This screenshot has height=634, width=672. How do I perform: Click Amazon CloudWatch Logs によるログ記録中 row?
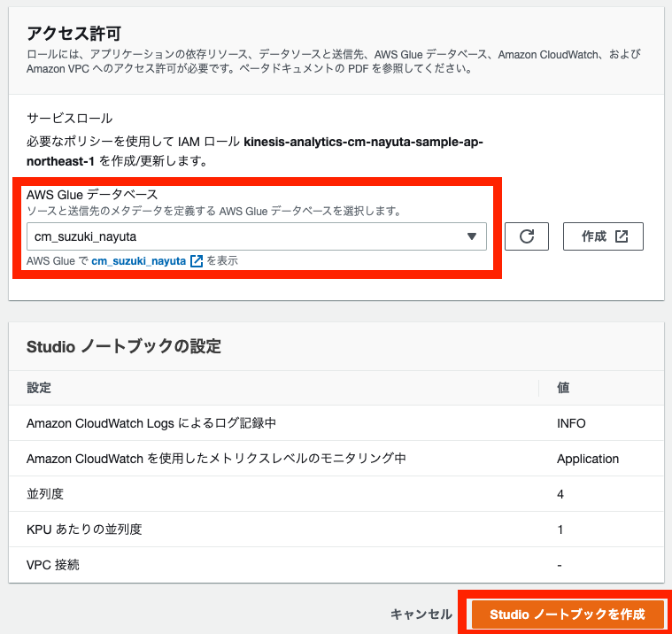[336, 423]
